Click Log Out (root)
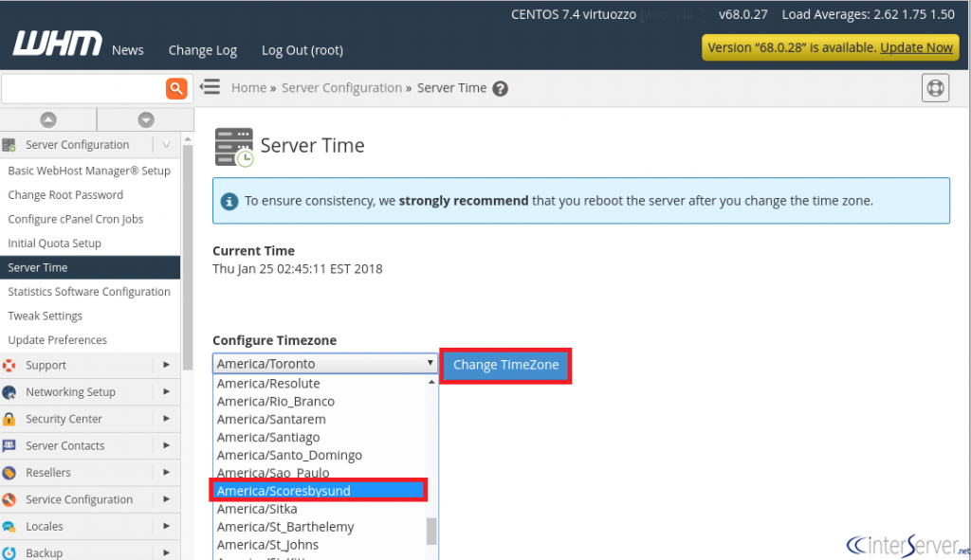Image resolution: width=971 pixels, height=560 pixels. point(302,51)
